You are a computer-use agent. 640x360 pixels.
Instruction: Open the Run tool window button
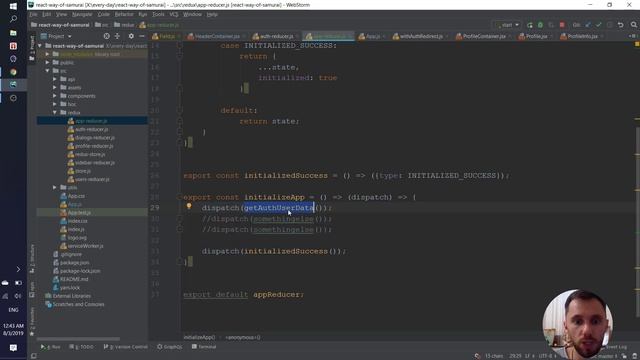coord(51,347)
